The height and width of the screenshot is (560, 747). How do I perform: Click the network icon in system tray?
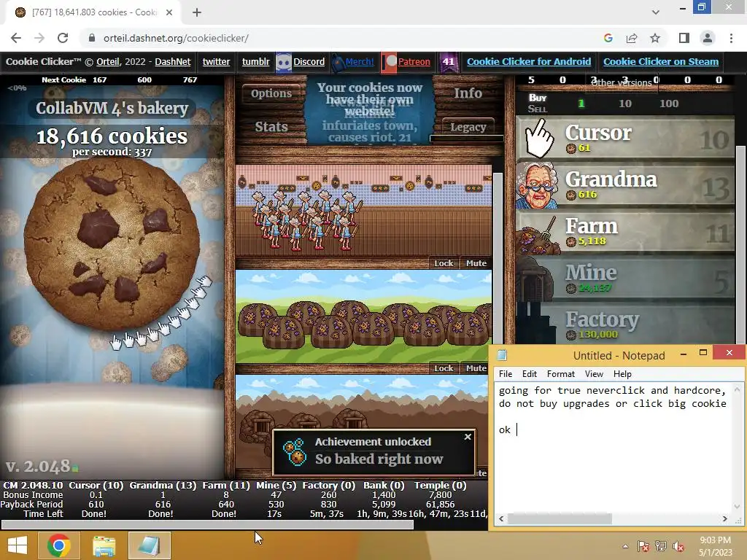pos(661,546)
